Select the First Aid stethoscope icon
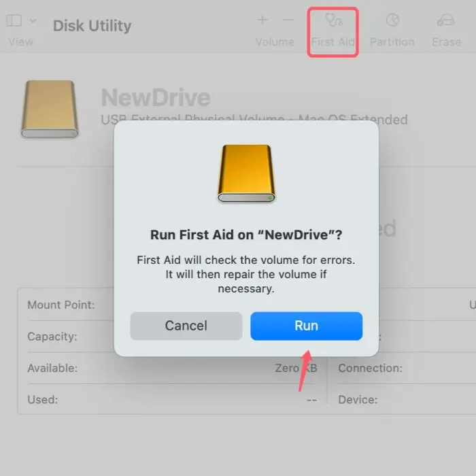 tap(333, 20)
